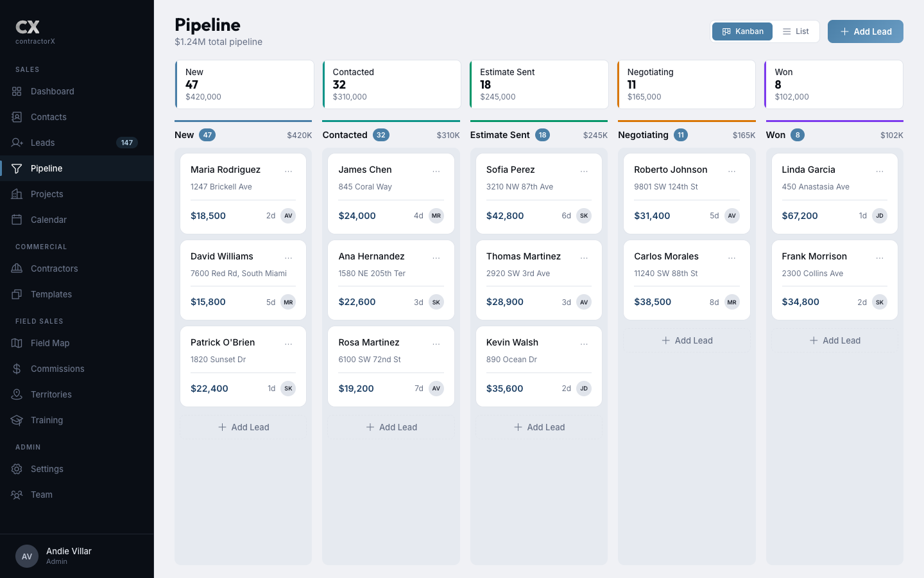Screen dimensions: 924x578
Task: Add a lead to the Negotiating column
Action: pos(687,340)
